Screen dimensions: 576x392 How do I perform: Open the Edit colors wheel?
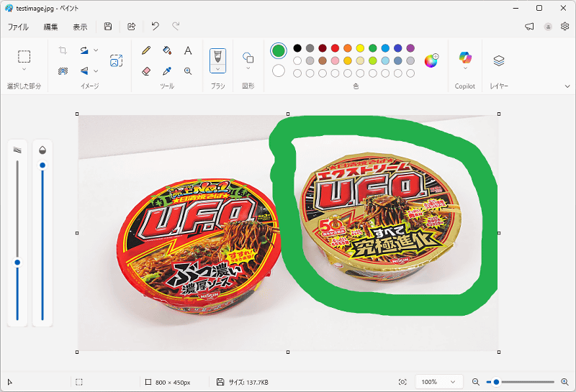point(431,60)
